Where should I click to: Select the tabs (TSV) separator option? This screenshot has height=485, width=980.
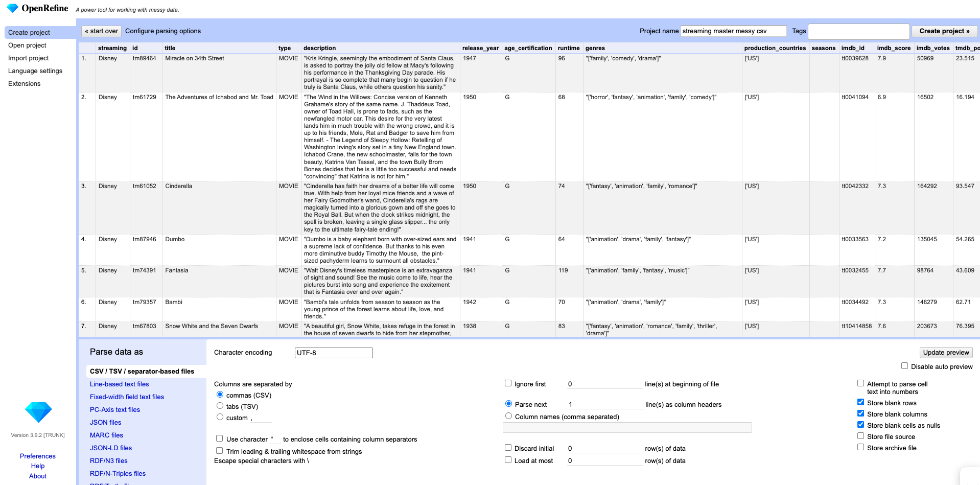(220, 406)
